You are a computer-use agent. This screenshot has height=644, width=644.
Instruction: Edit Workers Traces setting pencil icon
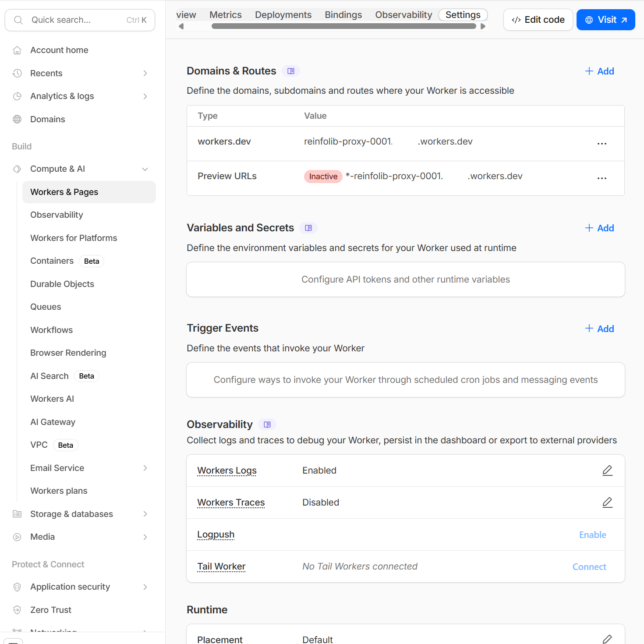coord(607,502)
